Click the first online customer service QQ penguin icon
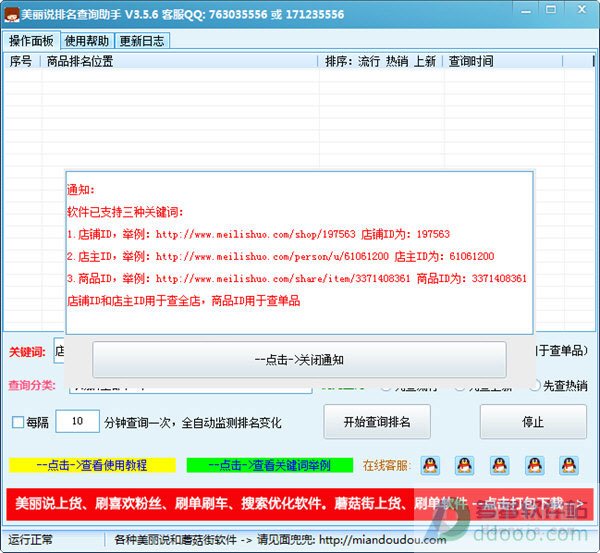The width and height of the screenshot is (600, 553). [x=430, y=465]
